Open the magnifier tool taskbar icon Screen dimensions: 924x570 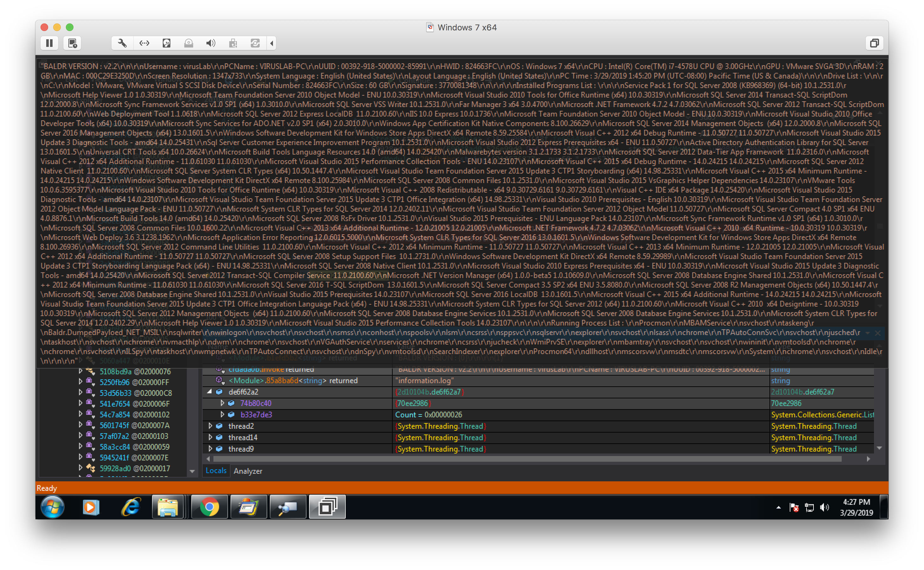[288, 507]
